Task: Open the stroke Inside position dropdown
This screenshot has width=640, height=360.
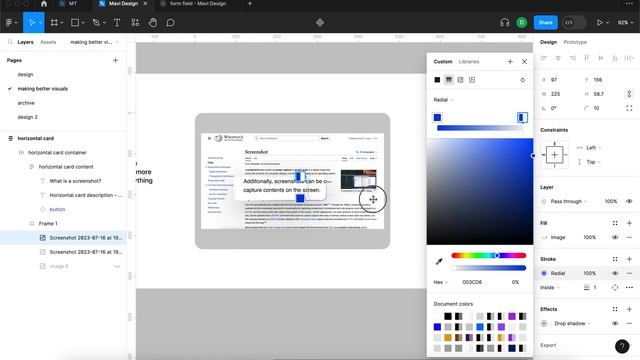Action: (550, 287)
